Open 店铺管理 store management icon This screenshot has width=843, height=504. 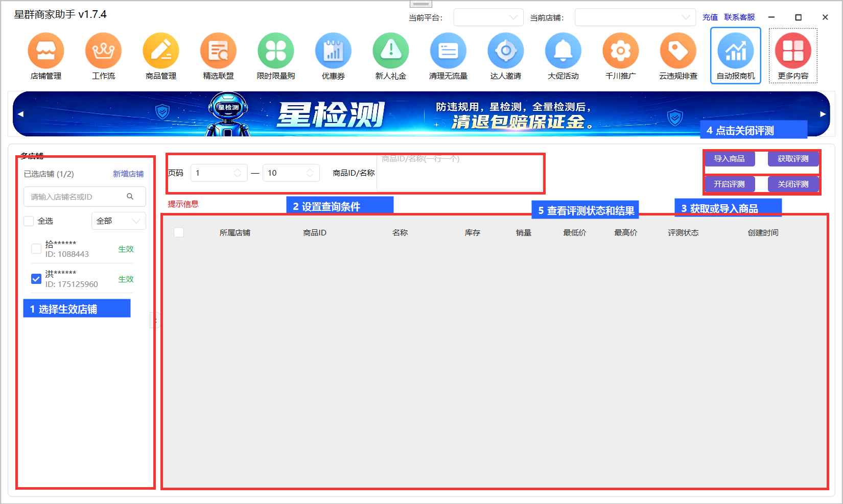pos(46,51)
